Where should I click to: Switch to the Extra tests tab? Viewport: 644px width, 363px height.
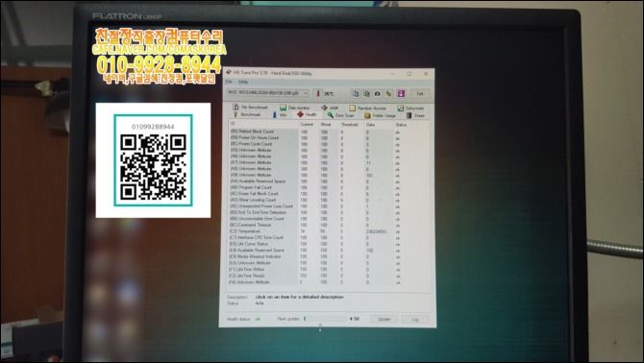pos(410,109)
